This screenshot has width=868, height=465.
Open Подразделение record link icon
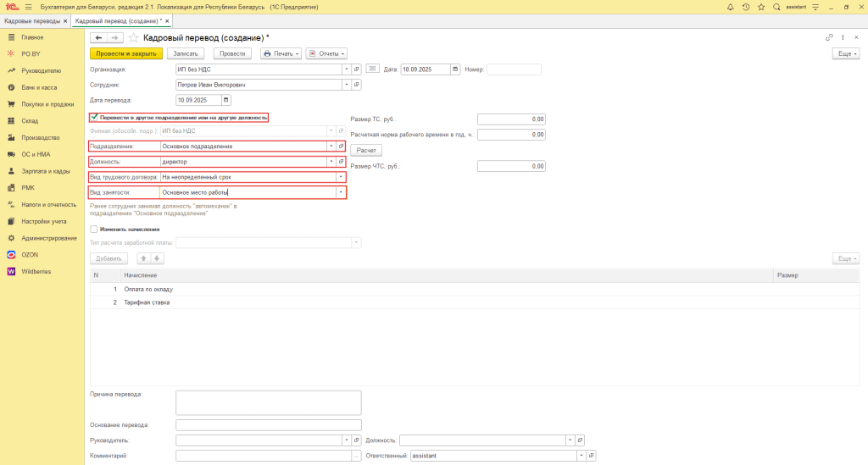point(341,146)
